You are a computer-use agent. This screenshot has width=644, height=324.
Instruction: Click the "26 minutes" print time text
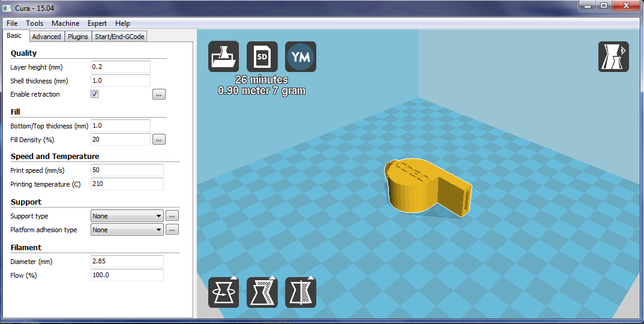262,80
